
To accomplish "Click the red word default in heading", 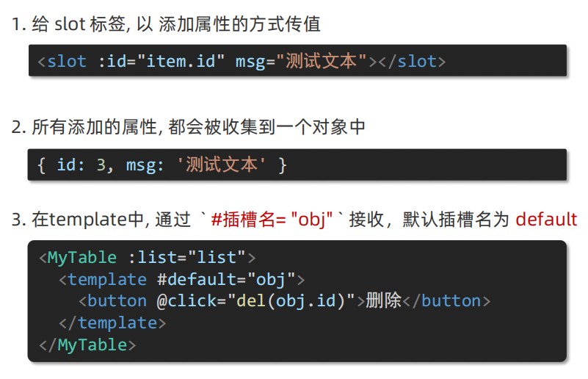I will 546,219.
